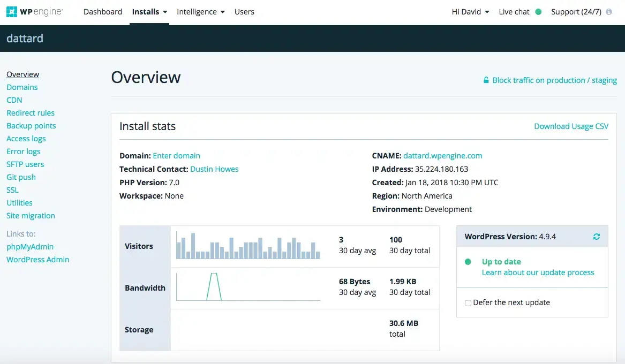Click Block traffic on production / staging
The image size is (625, 364).
tap(554, 80)
